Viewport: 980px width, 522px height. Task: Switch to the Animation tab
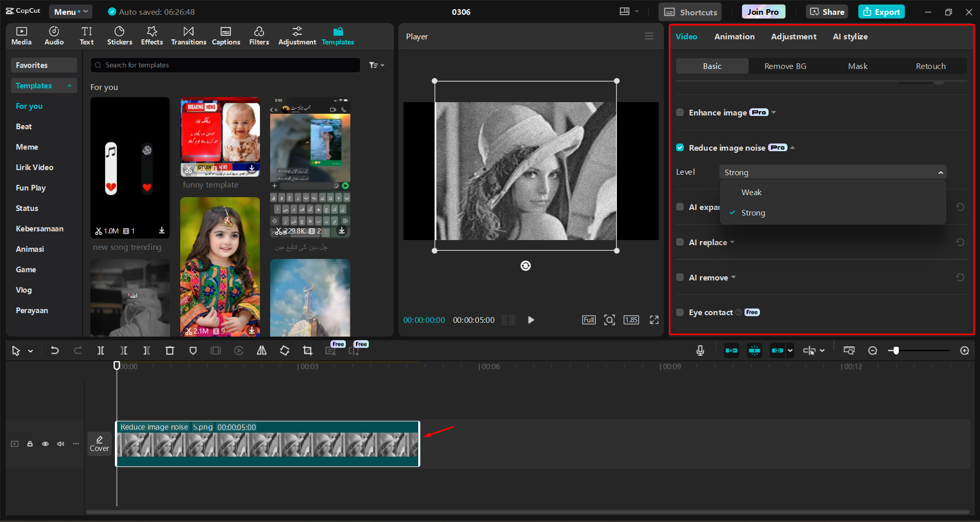(734, 36)
